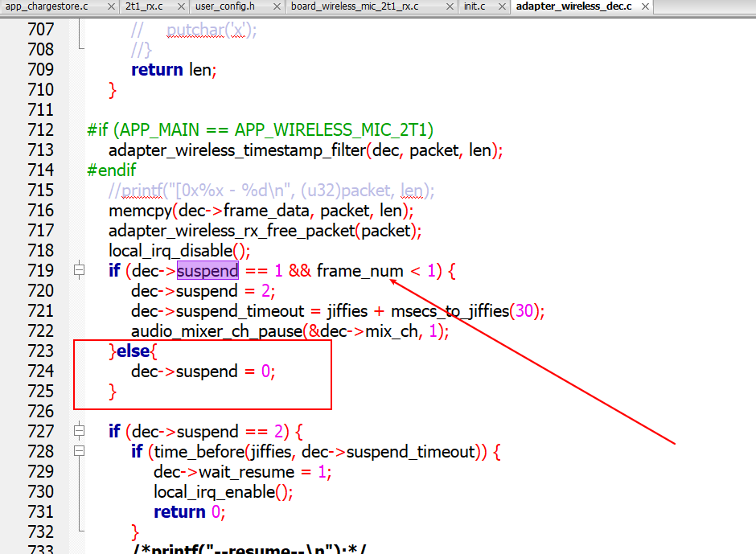Close the user_config.h tab
Screen dimensions: 756x554
point(277,6)
